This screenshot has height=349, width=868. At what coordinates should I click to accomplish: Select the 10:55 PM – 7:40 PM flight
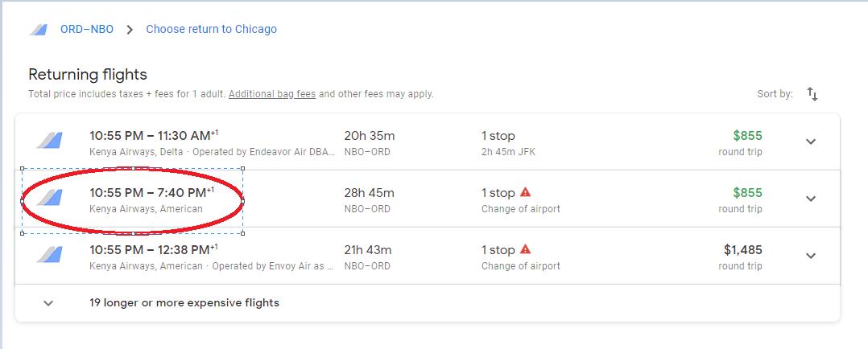tap(428, 199)
